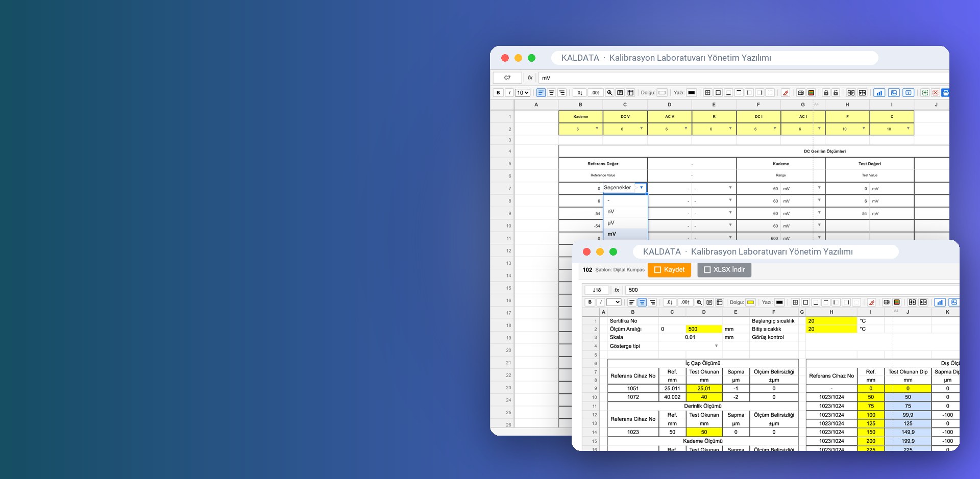This screenshot has height=479, width=980.
Task: Toggle the Seçenekler dropdown arrow in C7
Action: tap(641, 188)
